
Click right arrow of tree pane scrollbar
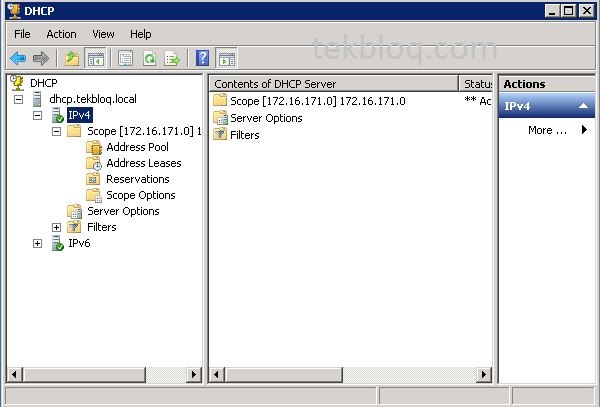click(x=194, y=374)
